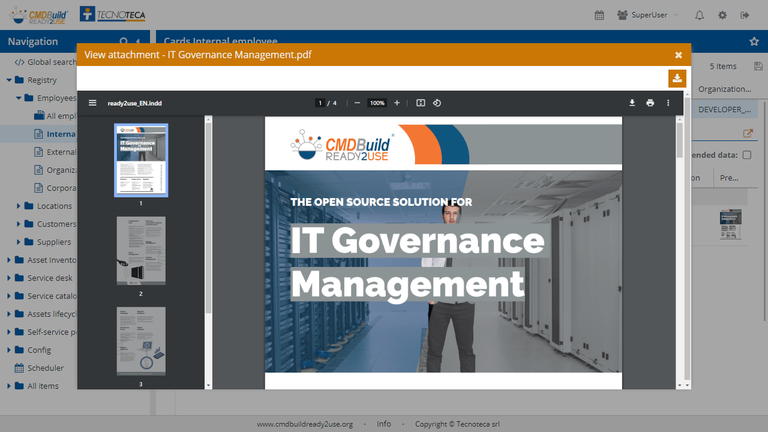Image resolution: width=768 pixels, height=432 pixels.
Task: Download attachment with the orange download button
Action: (x=677, y=78)
